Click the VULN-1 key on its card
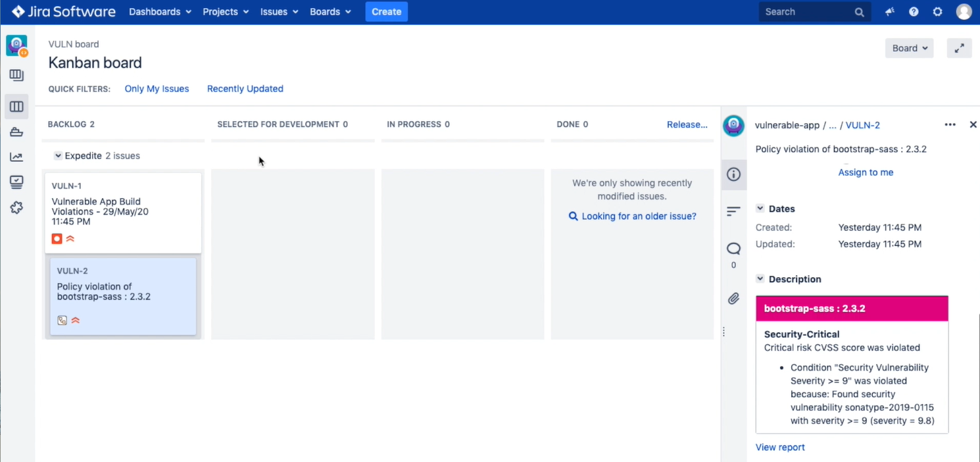Viewport: 980px width, 462px height. [66, 186]
